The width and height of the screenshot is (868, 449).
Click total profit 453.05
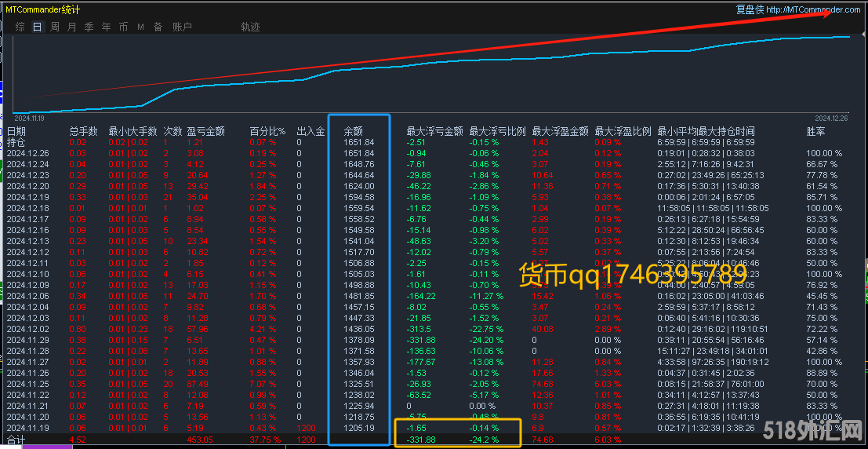[x=201, y=440]
